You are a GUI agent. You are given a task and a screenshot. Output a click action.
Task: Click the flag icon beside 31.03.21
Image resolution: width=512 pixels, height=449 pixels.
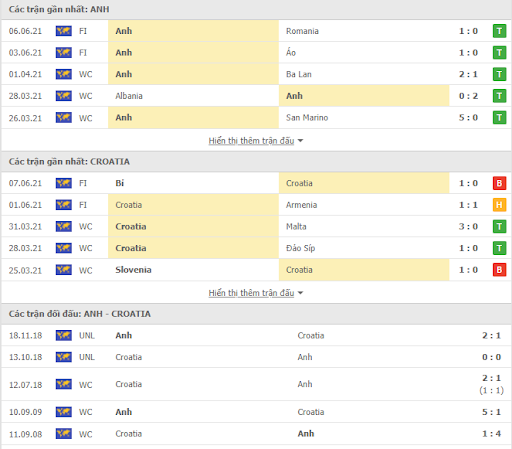(x=64, y=226)
